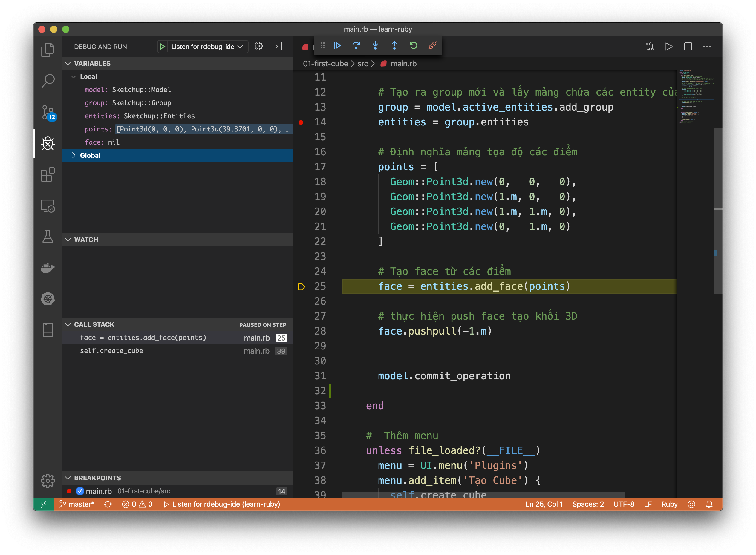756x555 pixels.
Task: Toggle the split editor layout
Action: (688, 46)
